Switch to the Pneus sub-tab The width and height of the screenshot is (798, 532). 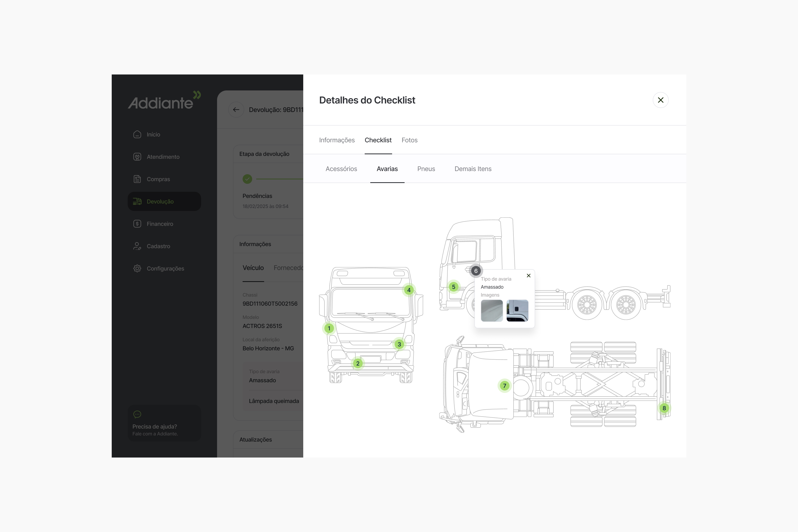tap(426, 169)
